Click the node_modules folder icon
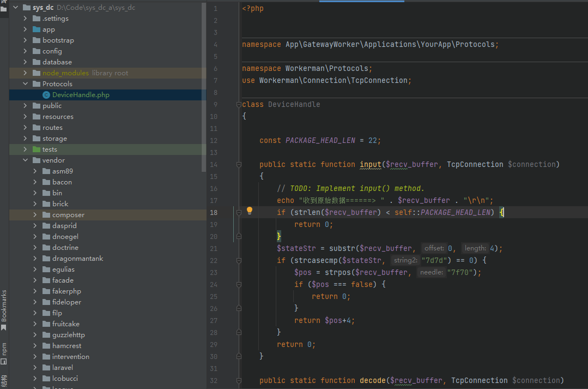588x389 pixels. point(37,73)
